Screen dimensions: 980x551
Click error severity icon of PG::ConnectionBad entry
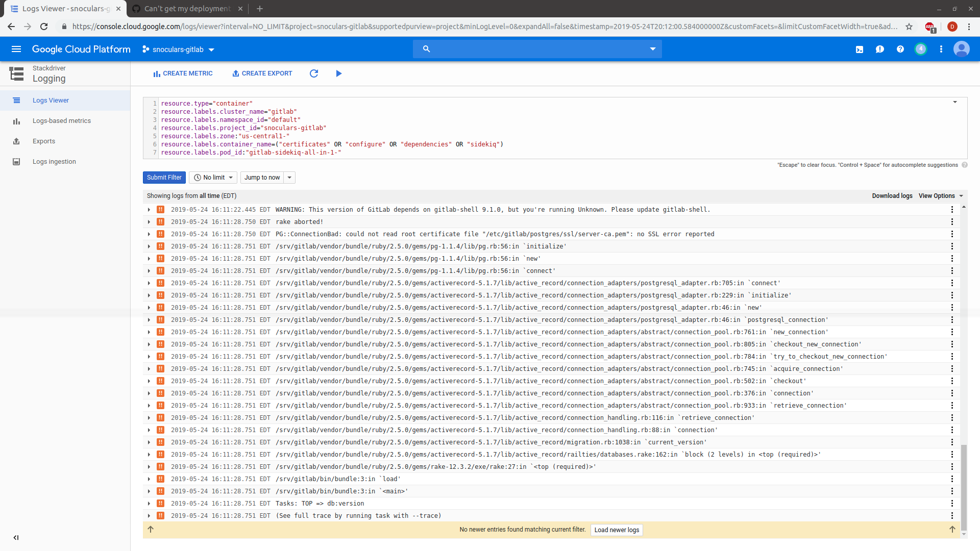[160, 234]
